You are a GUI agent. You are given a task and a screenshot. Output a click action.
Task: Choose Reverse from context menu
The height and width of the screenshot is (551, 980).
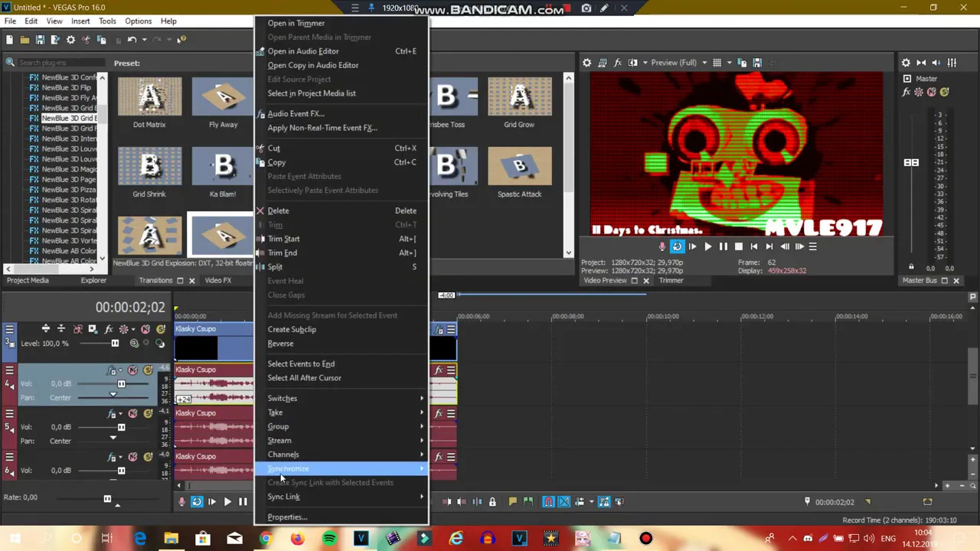point(341,344)
